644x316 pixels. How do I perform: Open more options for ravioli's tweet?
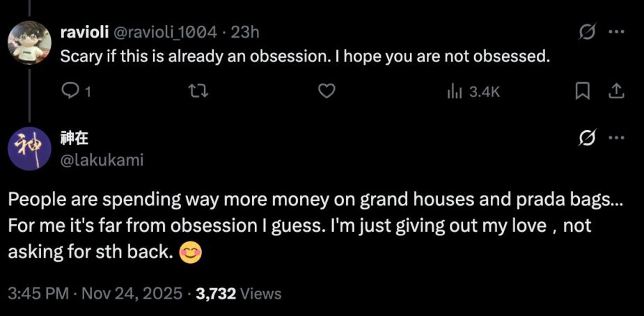coord(616,32)
